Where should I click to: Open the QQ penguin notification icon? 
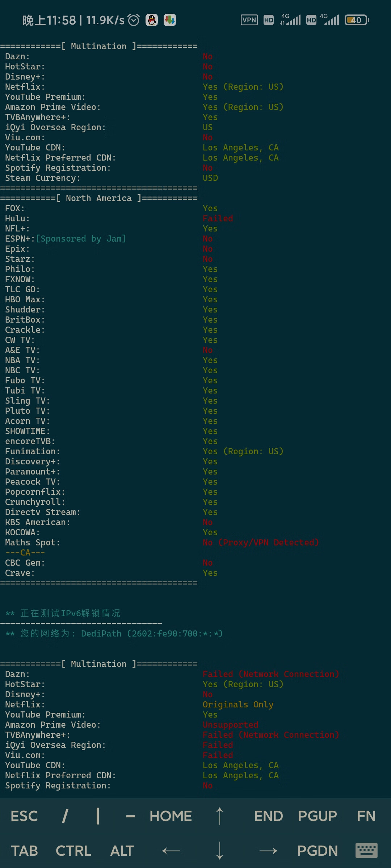152,20
